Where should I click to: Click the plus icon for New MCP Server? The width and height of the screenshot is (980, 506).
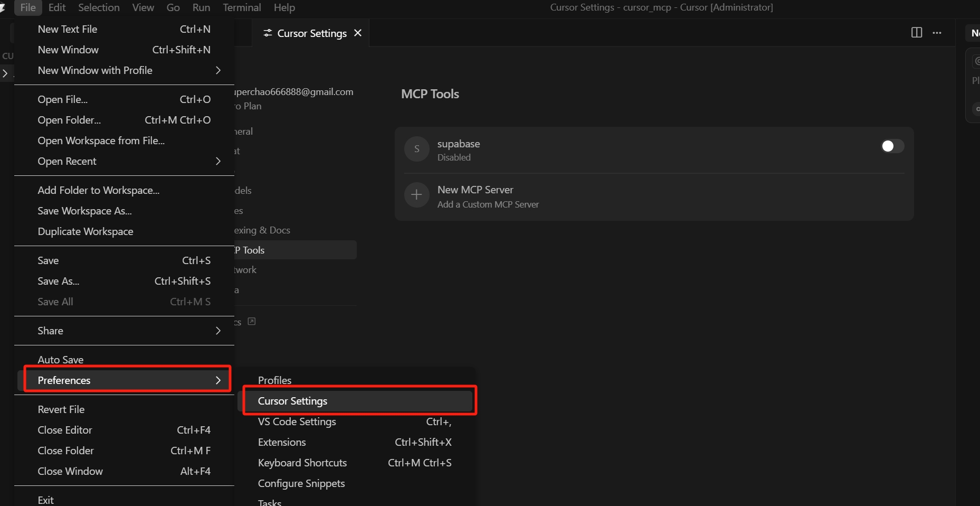[416, 195]
